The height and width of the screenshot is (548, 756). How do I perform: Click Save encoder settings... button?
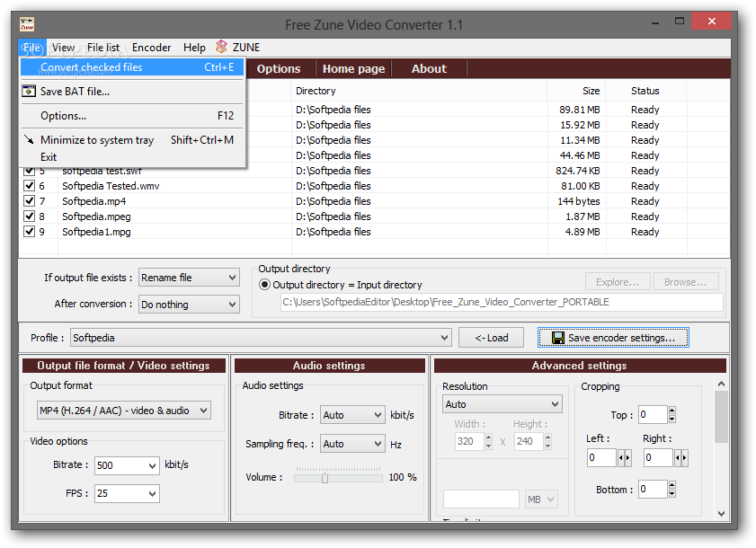point(613,338)
